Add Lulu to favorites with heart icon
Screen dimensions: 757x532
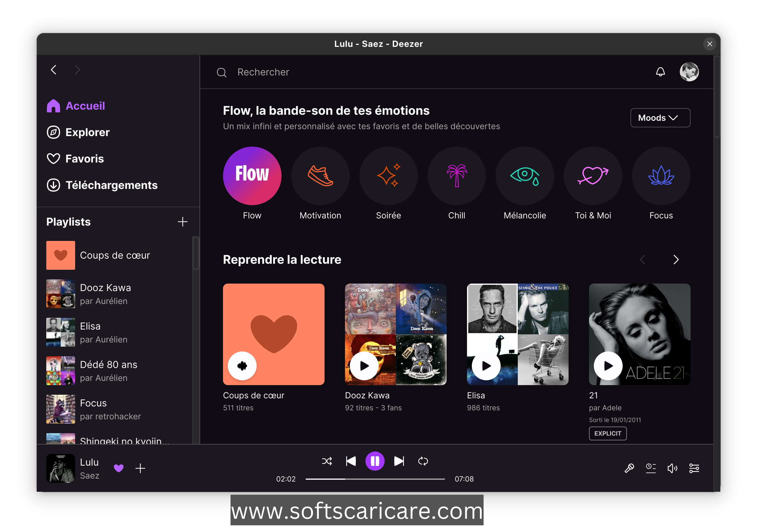coord(119,468)
